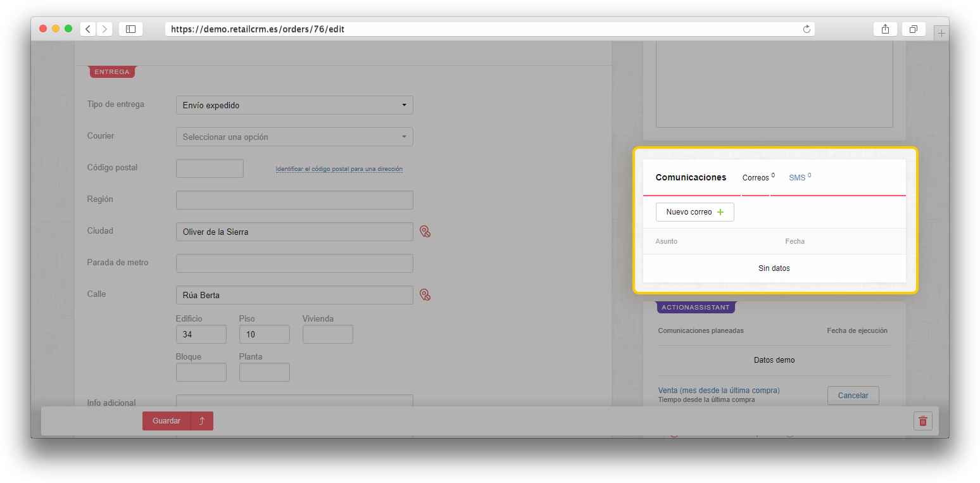
Task: Click Identificar el código postal link
Action: [x=339, y=169]
